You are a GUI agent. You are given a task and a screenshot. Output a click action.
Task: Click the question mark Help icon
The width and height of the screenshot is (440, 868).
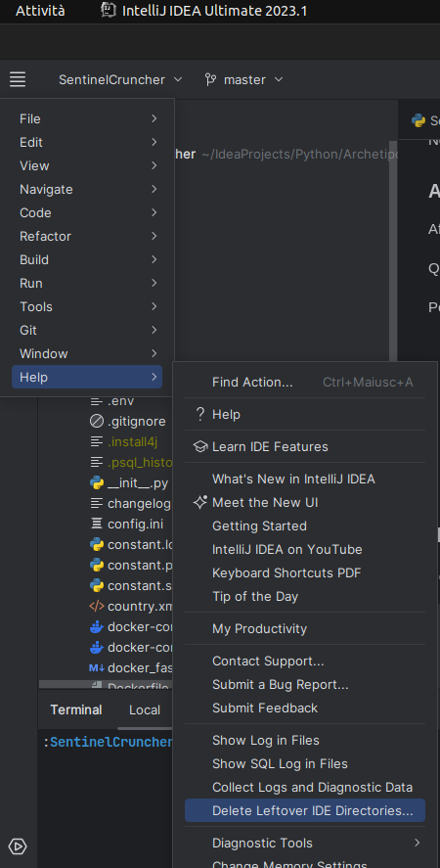click(x=200, y=414)
